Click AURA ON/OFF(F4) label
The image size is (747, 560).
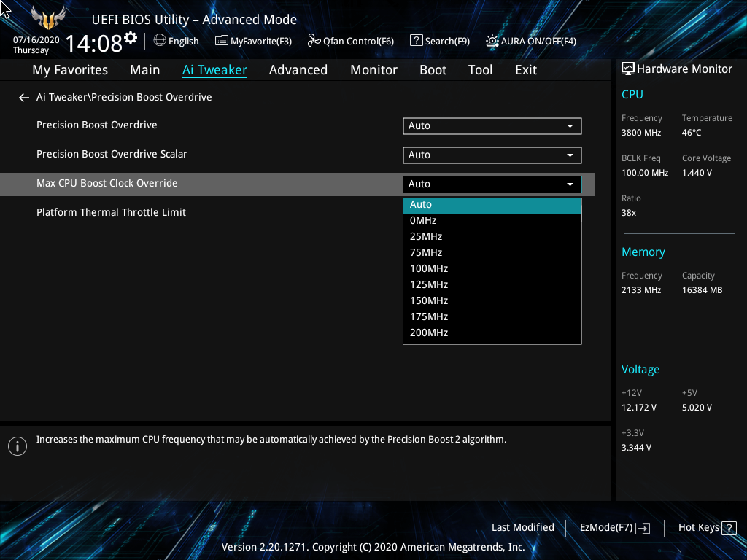pos(538,42)
